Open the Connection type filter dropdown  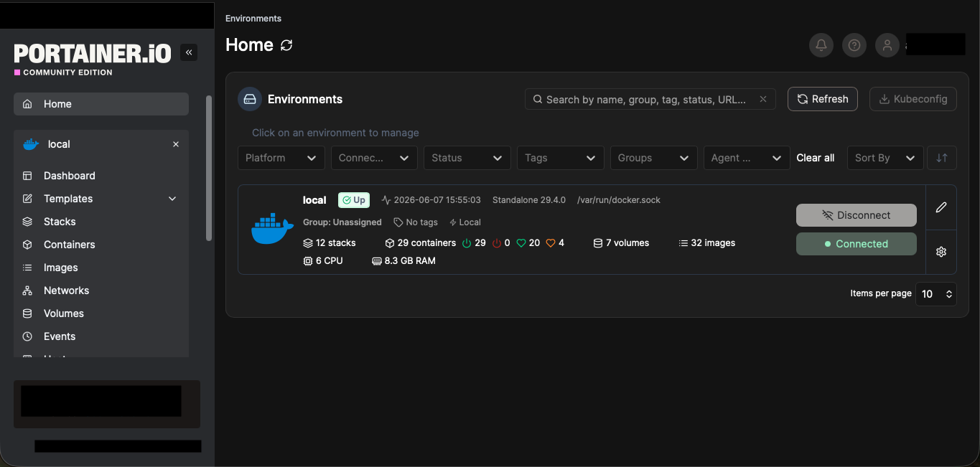374,158
